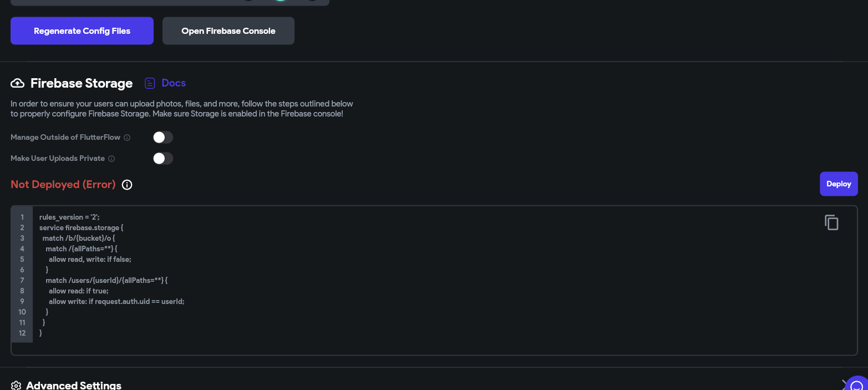Copy the storage rules code
The image size is (868, 390).
831,222
